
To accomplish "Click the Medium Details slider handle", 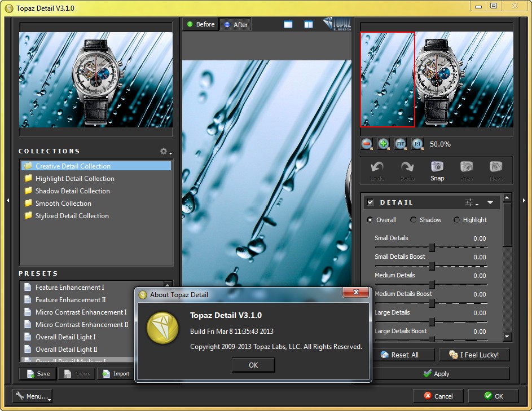I will point(432,285).
